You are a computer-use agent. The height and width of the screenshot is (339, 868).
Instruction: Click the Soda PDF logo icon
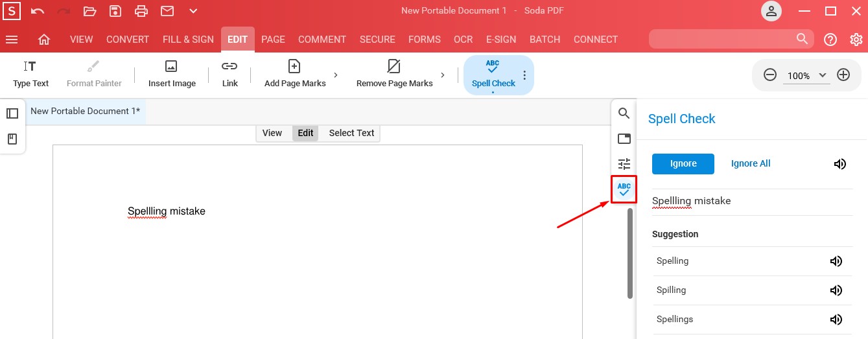tap(12, 11)
